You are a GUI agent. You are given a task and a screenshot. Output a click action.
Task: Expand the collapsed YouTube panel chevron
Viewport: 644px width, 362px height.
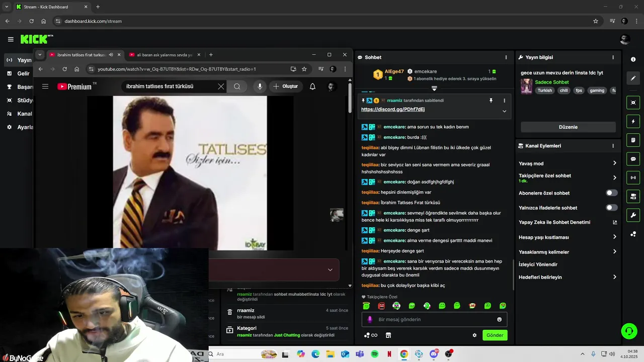pos(330,270)
